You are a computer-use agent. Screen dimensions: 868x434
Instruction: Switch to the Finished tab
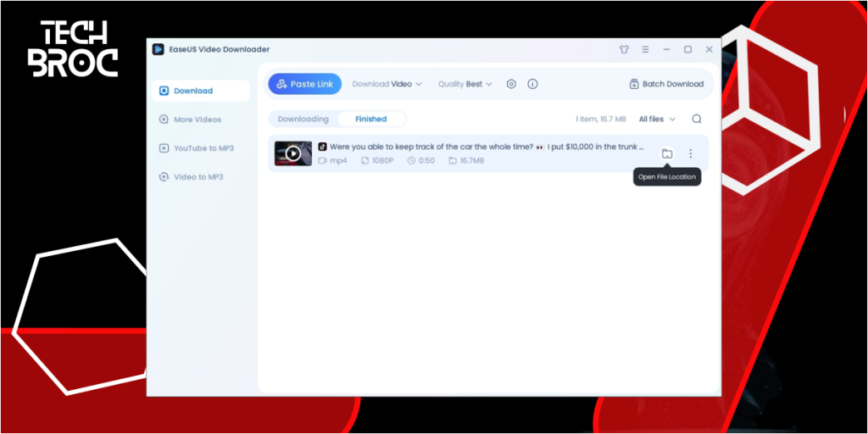click(371, 119)
